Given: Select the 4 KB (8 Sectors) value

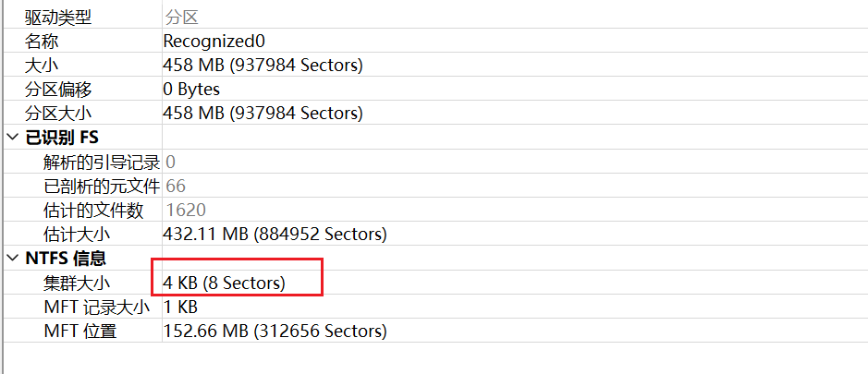Looking at the screenshot, I should click(225, 283).
